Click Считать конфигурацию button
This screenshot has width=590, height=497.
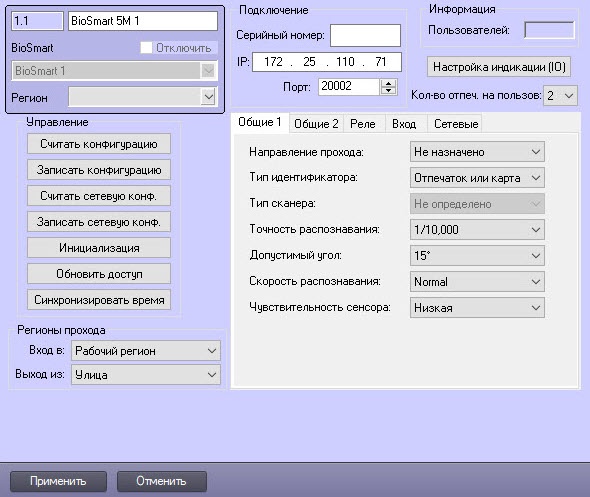(x=99, y=144)
